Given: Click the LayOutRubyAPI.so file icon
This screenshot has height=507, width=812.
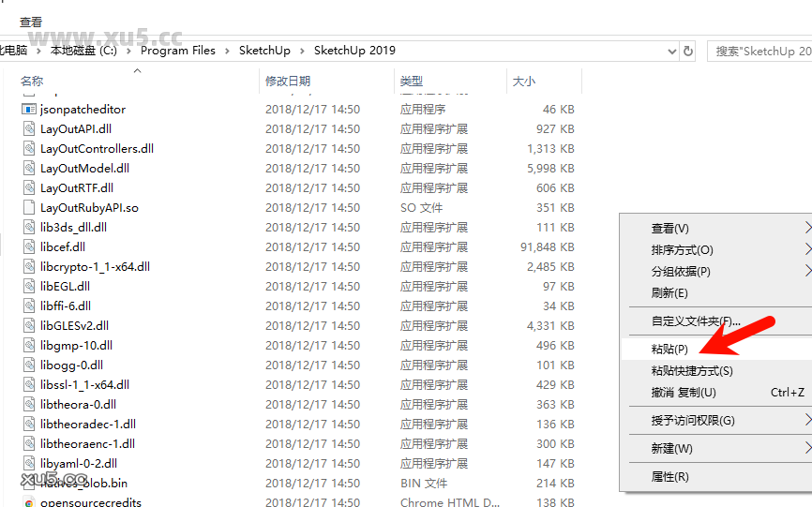Looking at the screenshot, I should coord(29,208).
